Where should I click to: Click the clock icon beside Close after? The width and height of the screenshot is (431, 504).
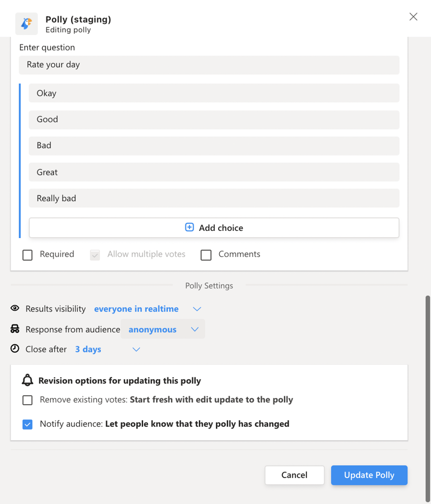14,349
